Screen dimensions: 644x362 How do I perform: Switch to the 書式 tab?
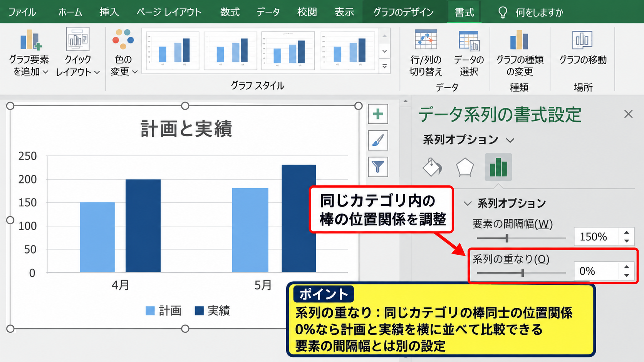point(464,12)
